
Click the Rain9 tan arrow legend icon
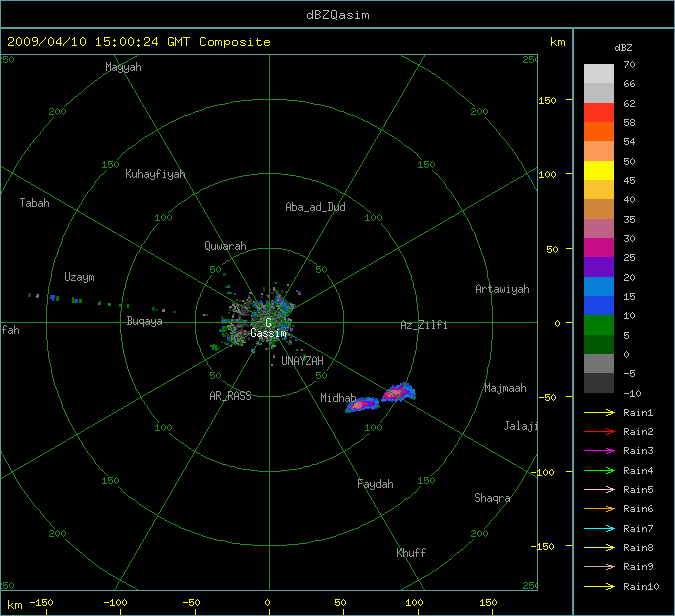(x=599, y=566)
